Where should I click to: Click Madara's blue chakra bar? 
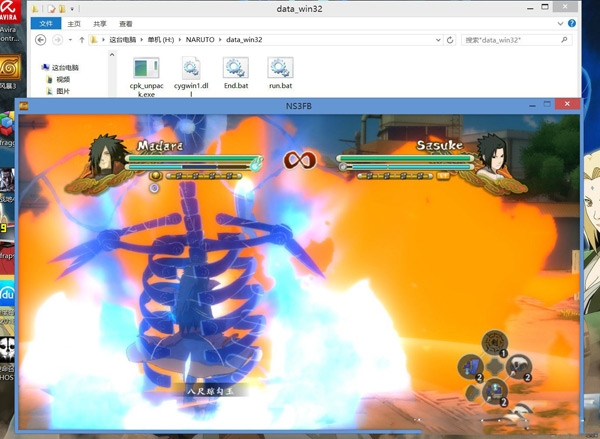(189, 167)
